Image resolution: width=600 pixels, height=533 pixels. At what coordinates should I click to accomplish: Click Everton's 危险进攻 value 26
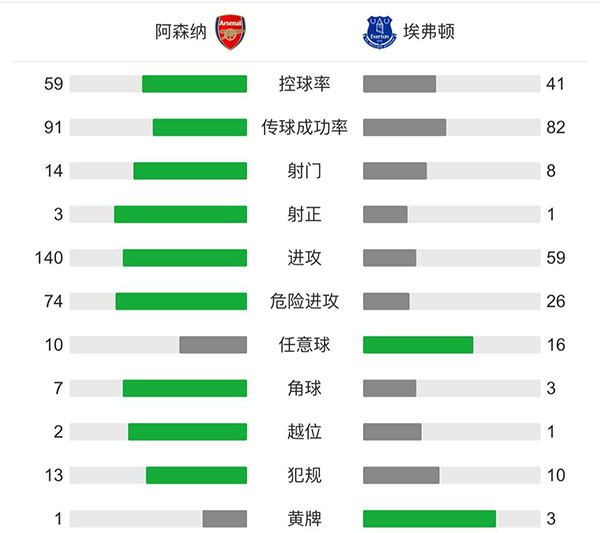pos(556,301)
